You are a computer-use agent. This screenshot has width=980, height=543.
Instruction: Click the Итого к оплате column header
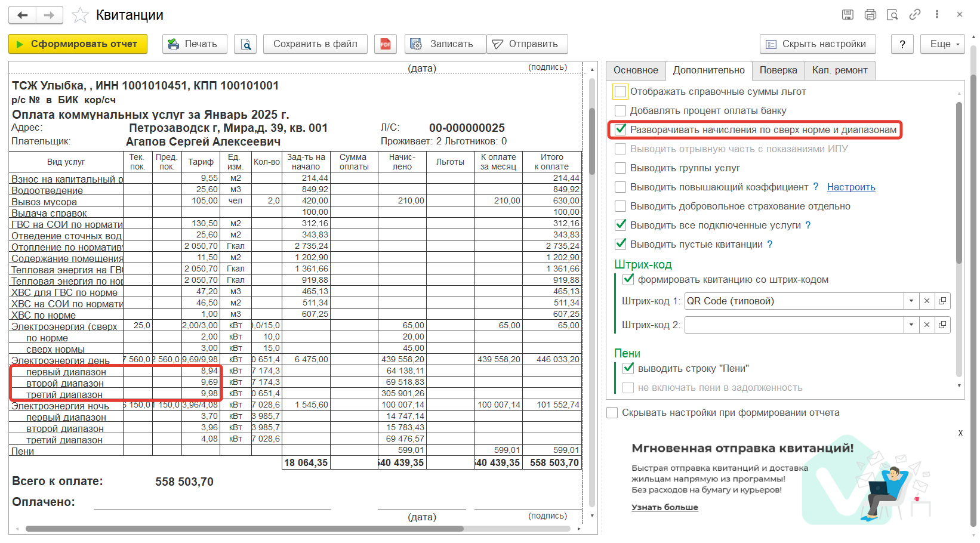[x=552, y=162]
